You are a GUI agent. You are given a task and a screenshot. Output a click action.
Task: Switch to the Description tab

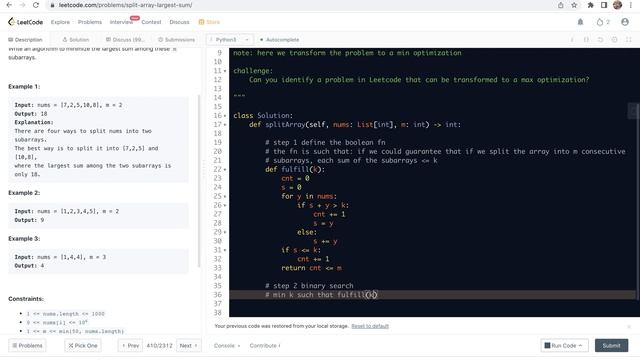click(25, 40)
